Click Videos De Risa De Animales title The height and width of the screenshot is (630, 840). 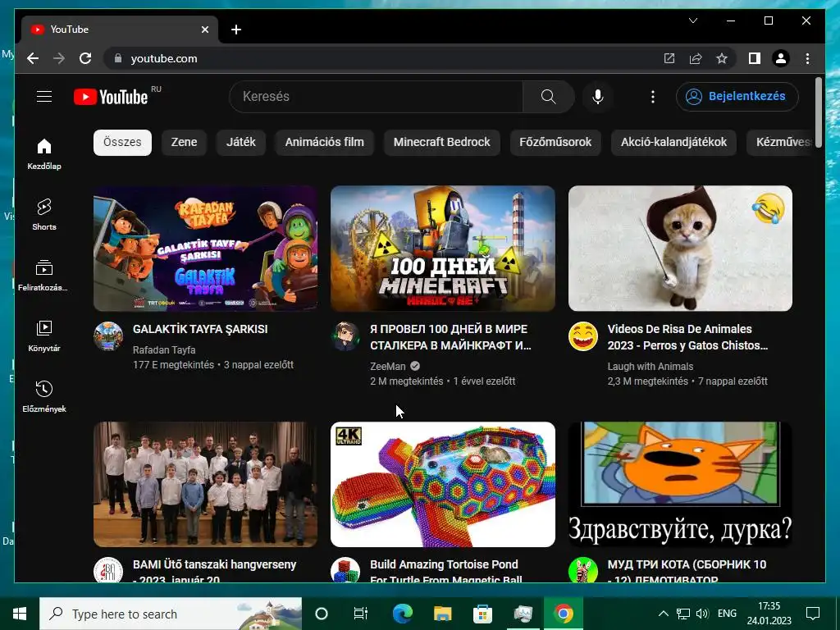tap(687, 337)
